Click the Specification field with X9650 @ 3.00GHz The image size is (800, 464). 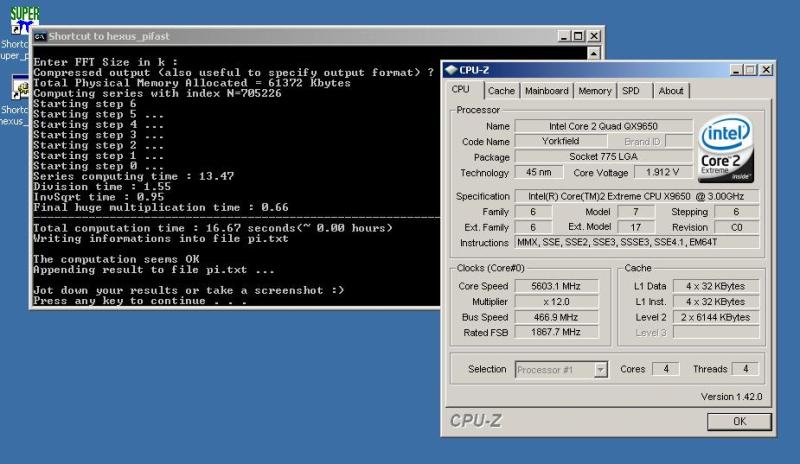637,197
